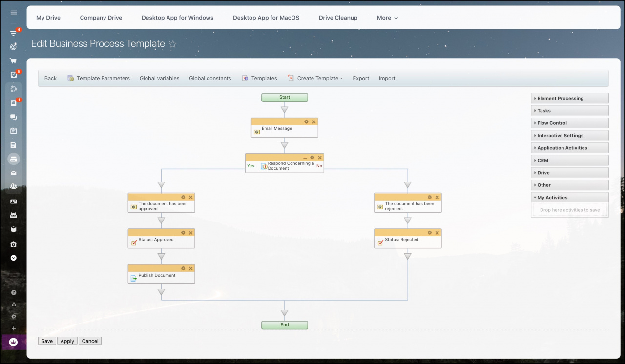Open settings of Status: Rejected activity

click(430, 233)
